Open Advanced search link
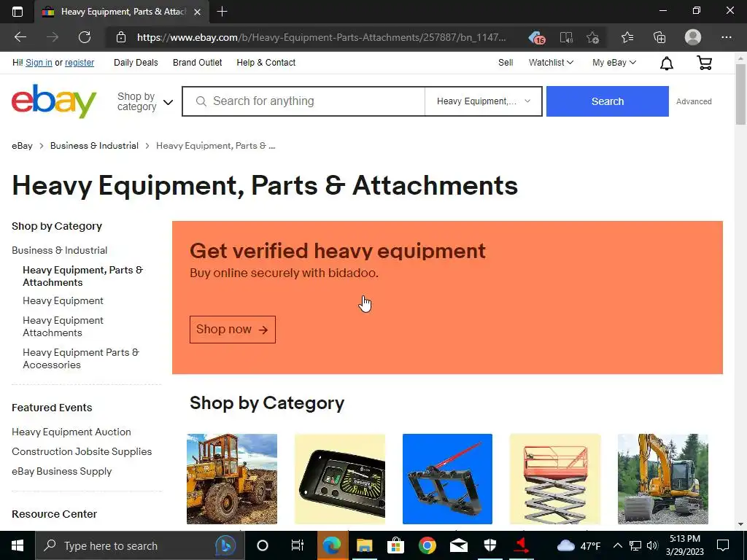 694,101
